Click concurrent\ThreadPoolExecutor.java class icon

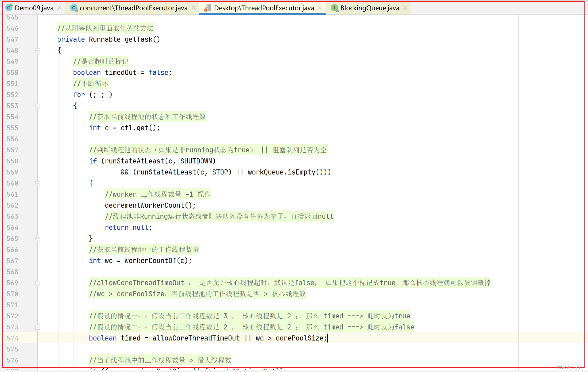point(74,8)
